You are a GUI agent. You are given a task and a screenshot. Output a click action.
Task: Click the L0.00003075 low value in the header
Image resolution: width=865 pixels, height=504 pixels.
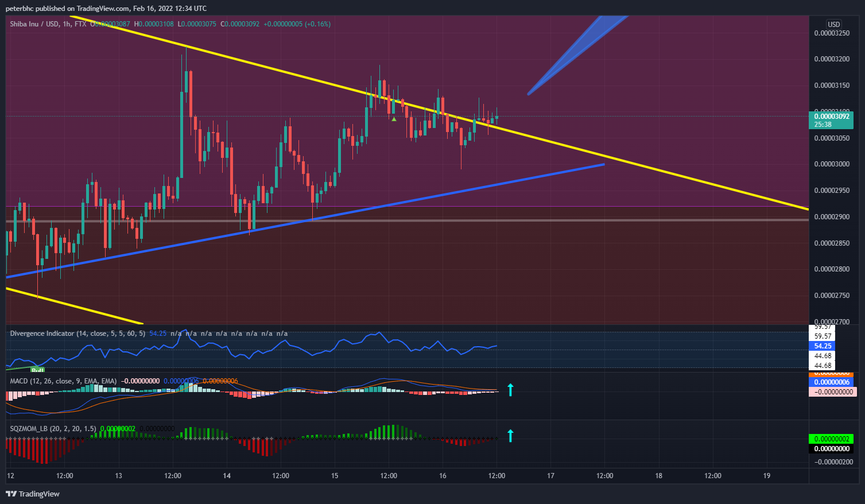tap(197, 24)
